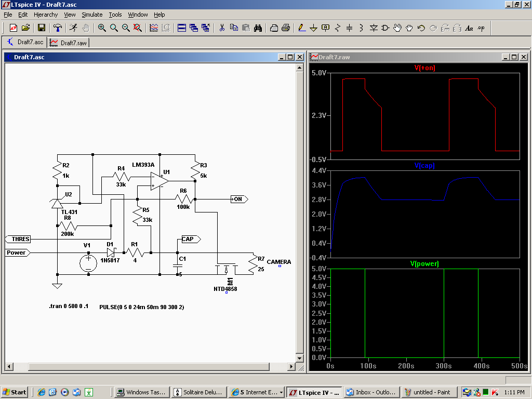Screen dimensions: 532x399
Task: Open Find with the binoculars icon
Action: (258, 28)
